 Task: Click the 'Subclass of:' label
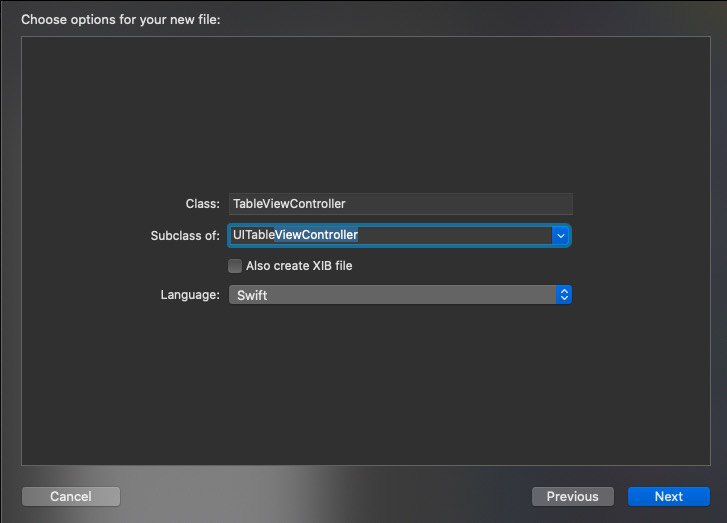[185, 236]
